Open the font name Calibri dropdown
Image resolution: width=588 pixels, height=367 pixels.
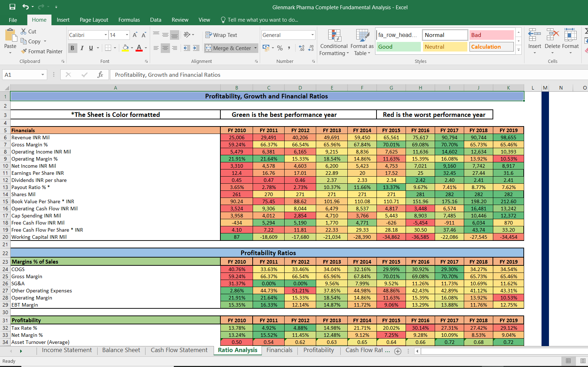pyautogui.click(x=105, y=35)
